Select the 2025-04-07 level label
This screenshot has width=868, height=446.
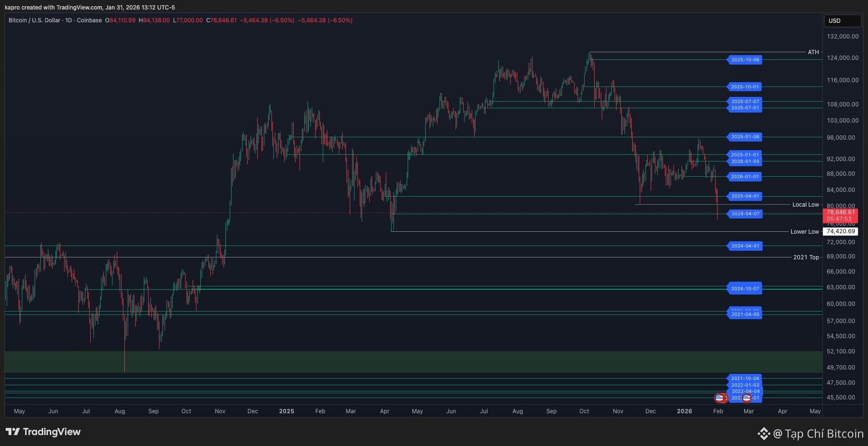[x=745, y=214]
